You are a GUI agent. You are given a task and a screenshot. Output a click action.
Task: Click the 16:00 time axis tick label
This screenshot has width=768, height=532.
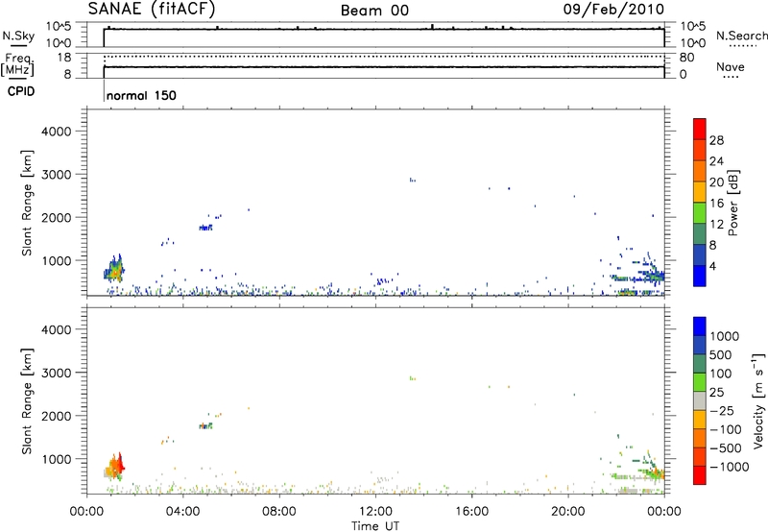(471, 512)
